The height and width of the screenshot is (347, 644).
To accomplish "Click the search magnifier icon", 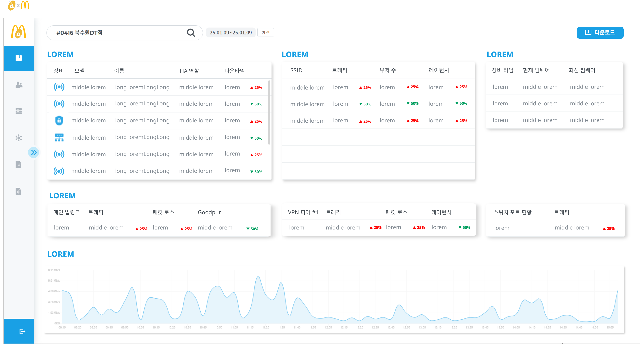I will coord(191,33).
